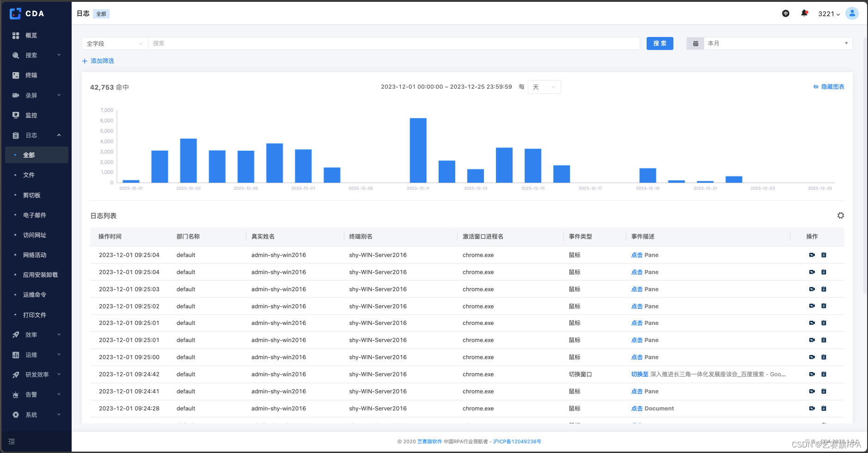Open the 概览 overview icon in sidebar
The image size is (868, 453).
[16, 36]
